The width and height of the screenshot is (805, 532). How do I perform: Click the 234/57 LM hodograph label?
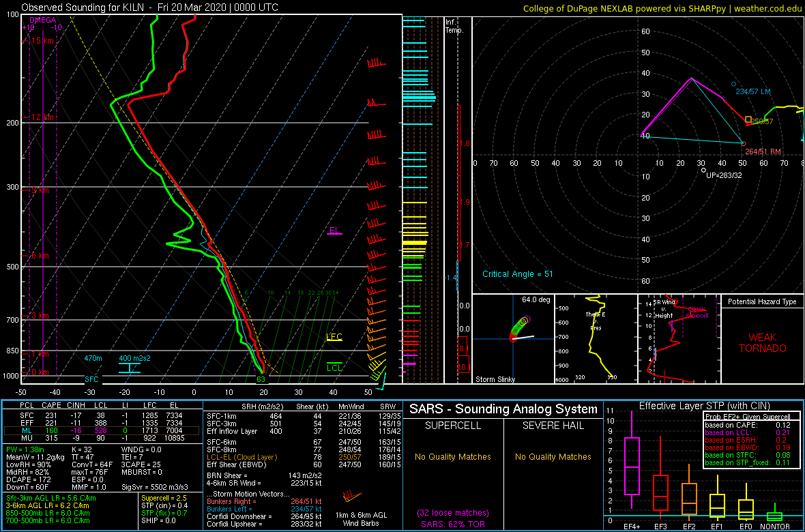(753, 92)
